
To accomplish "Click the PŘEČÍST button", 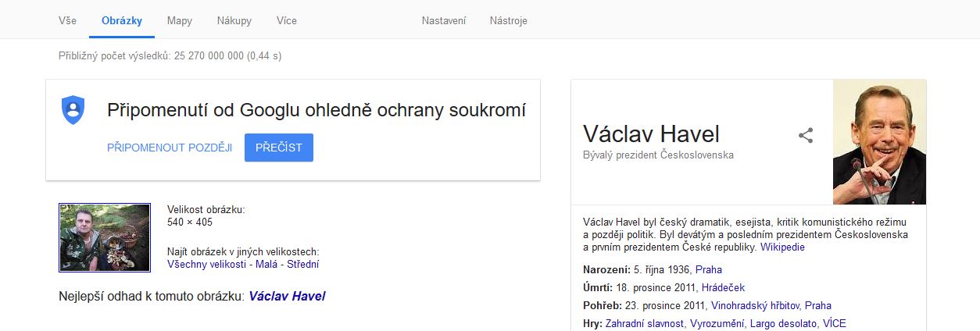I will coord(279,148).
